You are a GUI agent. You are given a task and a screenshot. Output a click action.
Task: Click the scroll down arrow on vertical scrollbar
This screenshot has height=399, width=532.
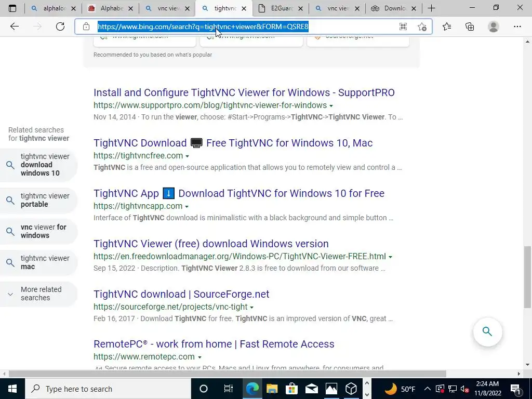tap(527, 365)
